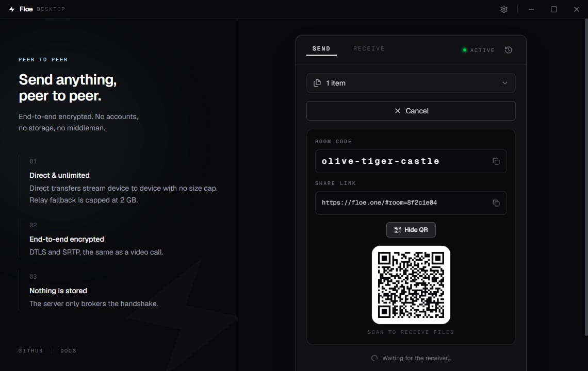
Task: Copy the share link URL
Action: click(496, 203)
